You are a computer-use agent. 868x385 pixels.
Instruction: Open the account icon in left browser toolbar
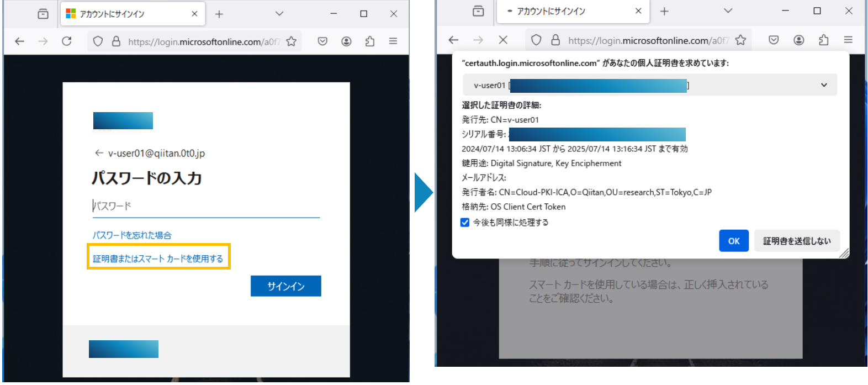pos(346,41)
